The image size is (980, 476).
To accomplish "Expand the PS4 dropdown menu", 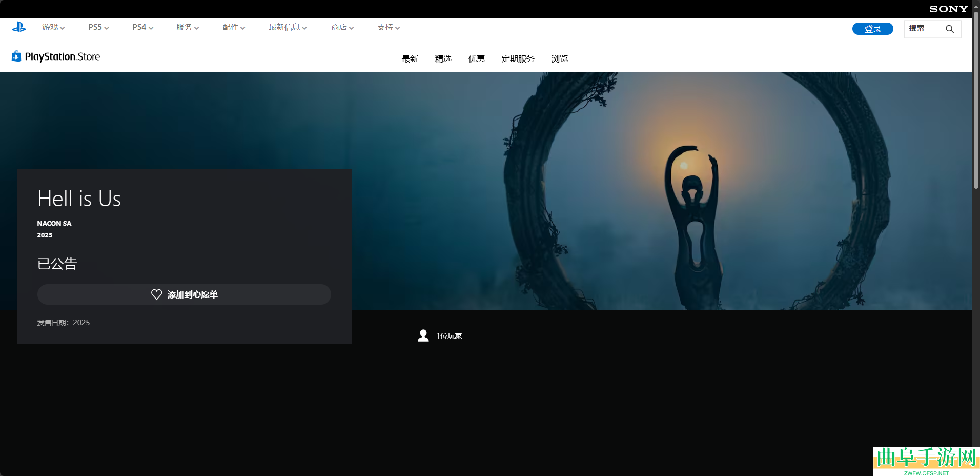I will (142, 27).
